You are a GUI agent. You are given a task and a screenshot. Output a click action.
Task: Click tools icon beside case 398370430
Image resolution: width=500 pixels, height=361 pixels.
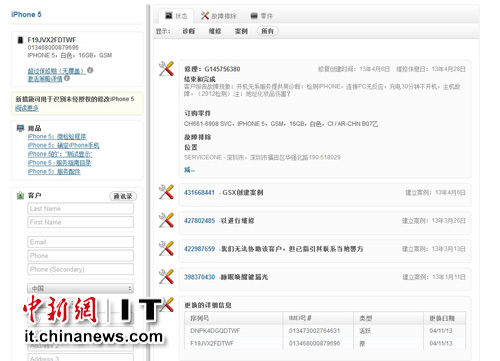(x=166, y=276)
